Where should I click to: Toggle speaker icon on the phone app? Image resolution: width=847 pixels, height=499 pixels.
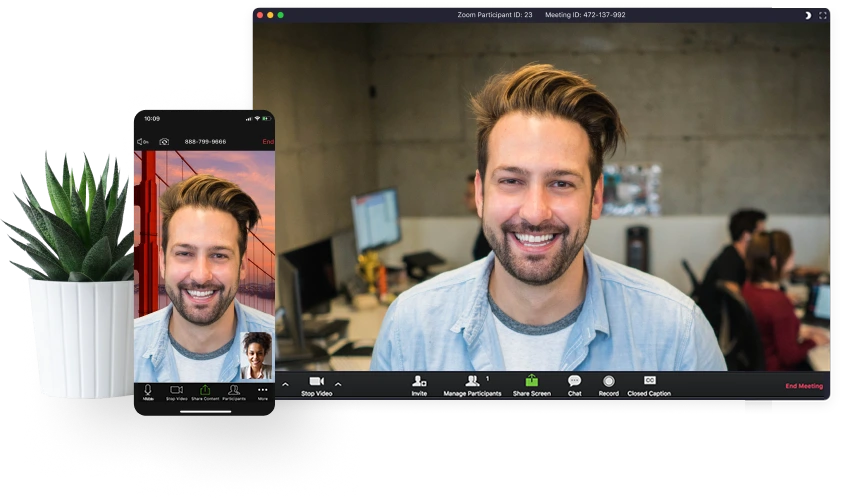[x=143, y=141]
